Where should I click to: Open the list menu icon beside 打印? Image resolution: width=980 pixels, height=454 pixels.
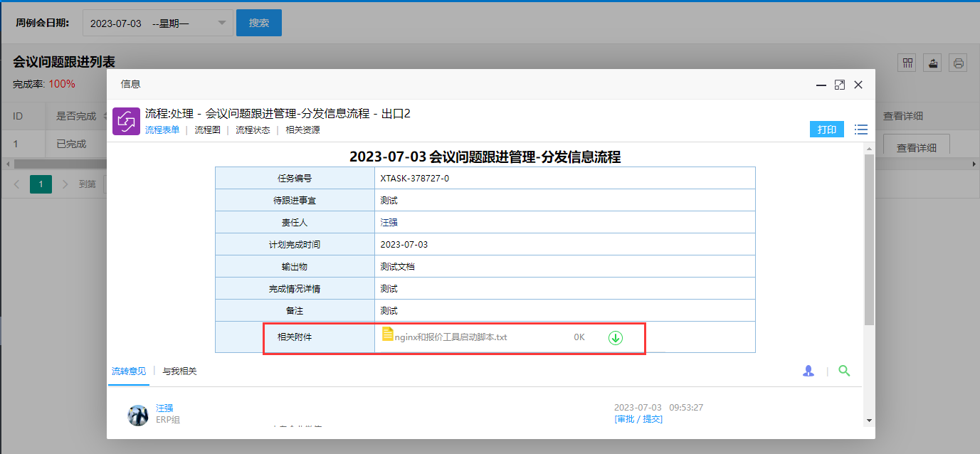coord(861,130)
